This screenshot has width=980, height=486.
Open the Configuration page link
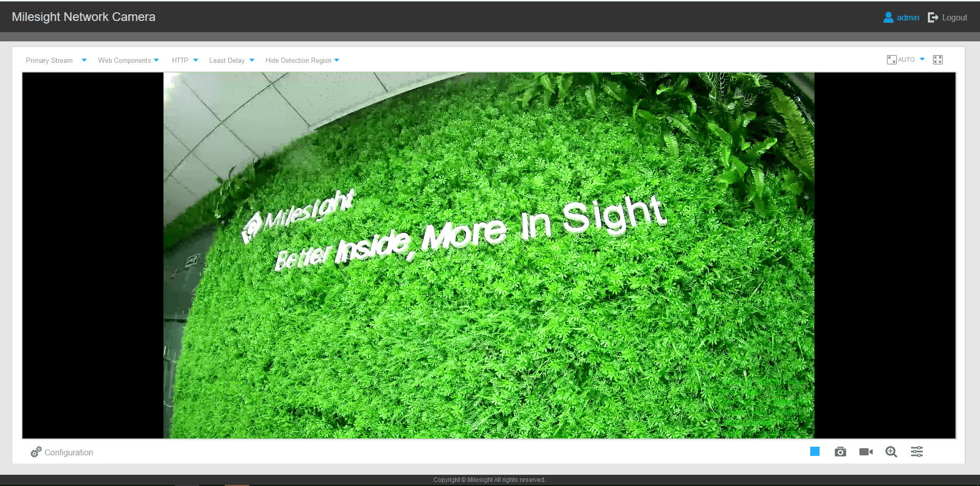click(x=68, y=452)
